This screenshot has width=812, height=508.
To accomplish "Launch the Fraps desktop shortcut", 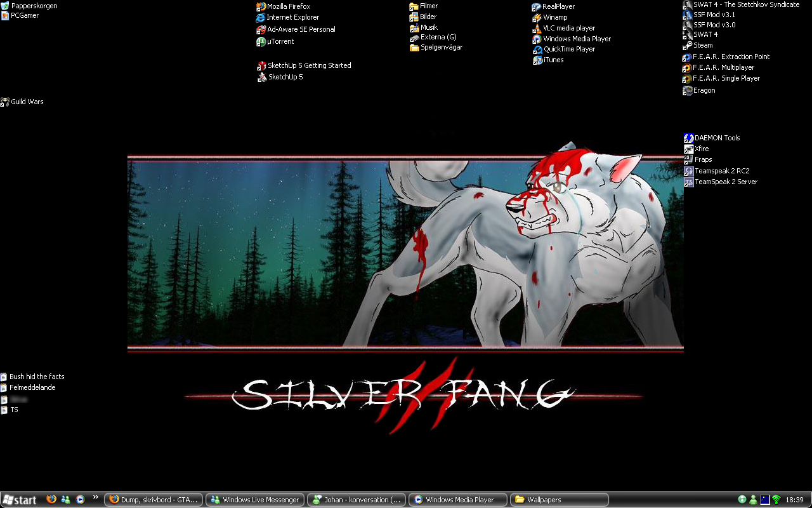I will tap(698, 159).
